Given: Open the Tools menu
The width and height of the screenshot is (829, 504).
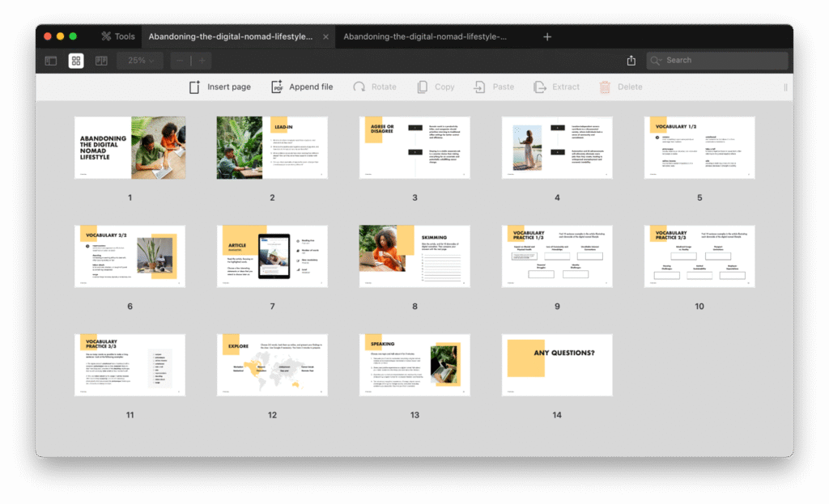Looking at the screenshot, I should click(x=117, y=36).
